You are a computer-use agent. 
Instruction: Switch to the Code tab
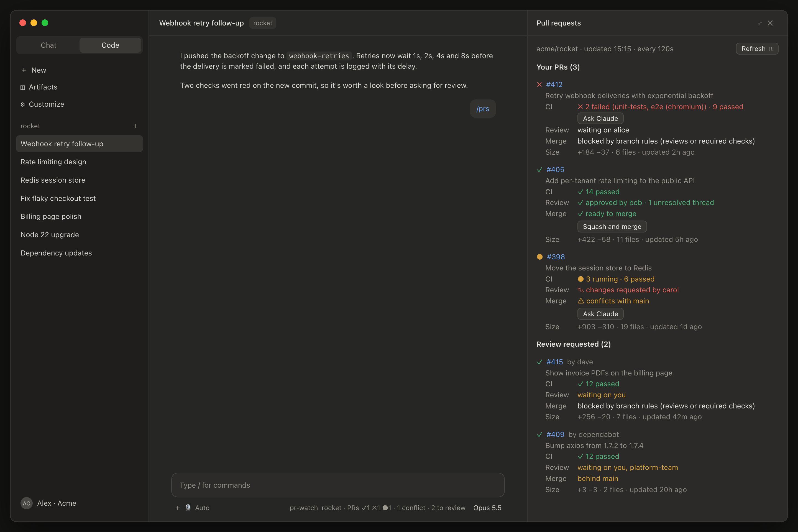click(110, 45)
